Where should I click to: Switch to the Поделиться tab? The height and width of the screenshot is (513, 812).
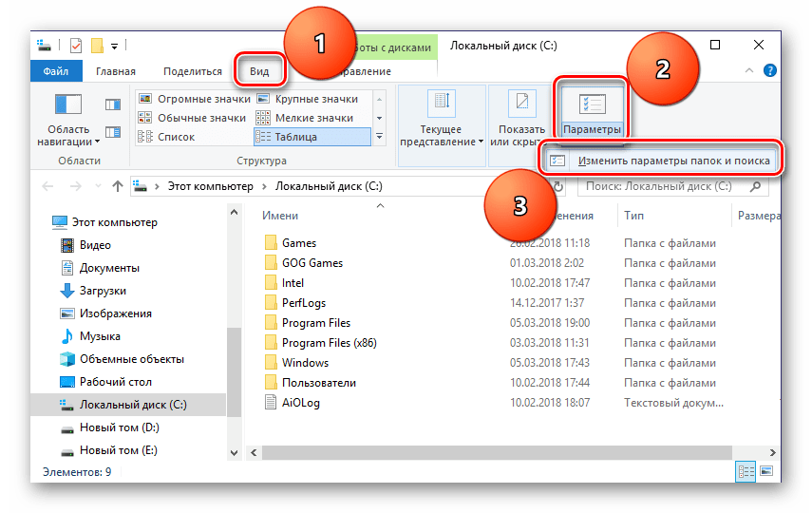pyautogui.click(x=193, y=71)
